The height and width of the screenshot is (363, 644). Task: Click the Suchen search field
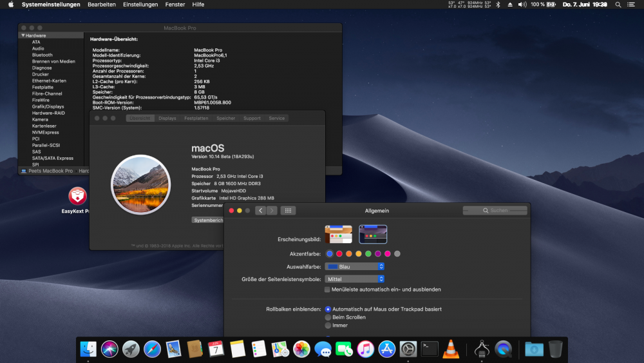(495, 210)
